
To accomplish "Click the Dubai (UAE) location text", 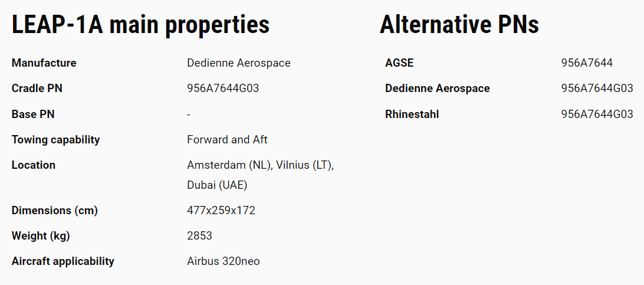I will pos(217,185).
